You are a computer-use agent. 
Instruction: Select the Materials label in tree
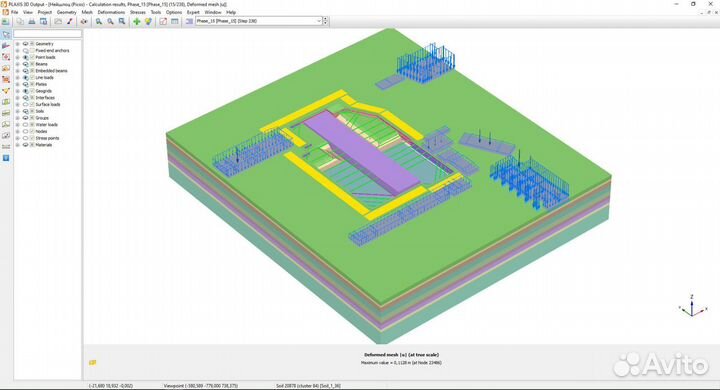click(x=44, y=145)
